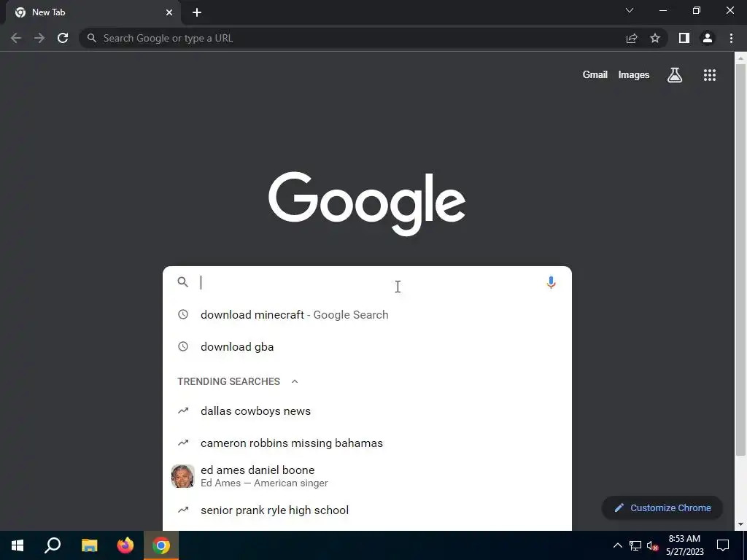Click the browser back arrow
Viewport: 747px width, 560px height.
click(x=16, y=38)
